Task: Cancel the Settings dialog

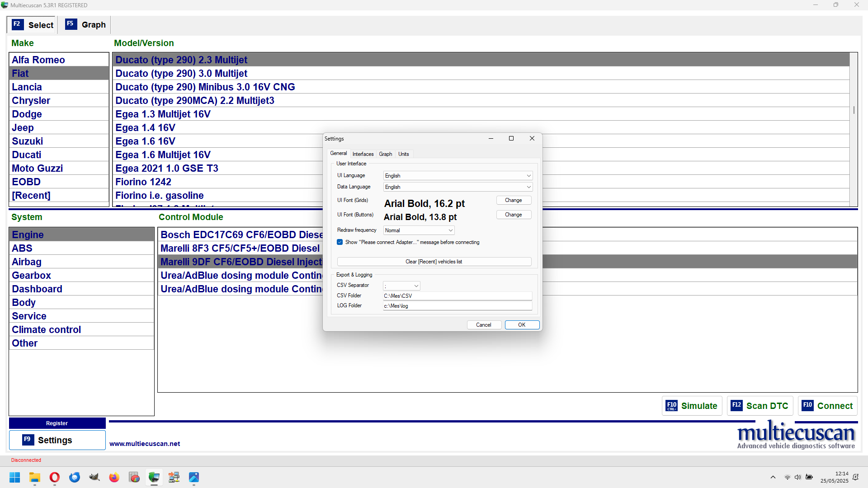Action: pyautogui.click(x=484, y=325)
